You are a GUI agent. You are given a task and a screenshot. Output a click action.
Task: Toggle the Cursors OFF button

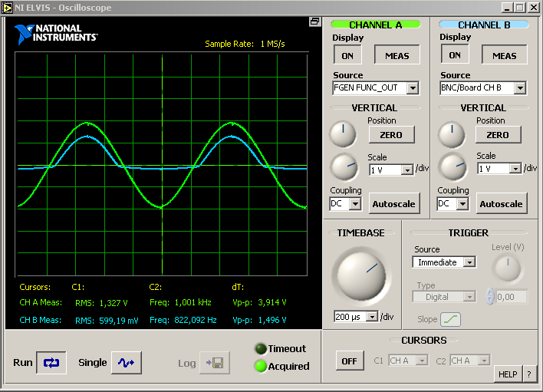(x=350, y=361)
